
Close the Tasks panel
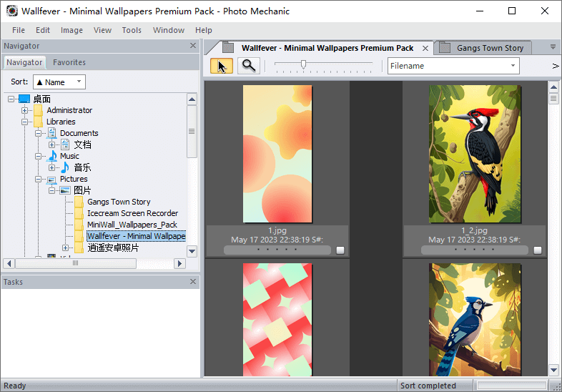pos(193,282)
